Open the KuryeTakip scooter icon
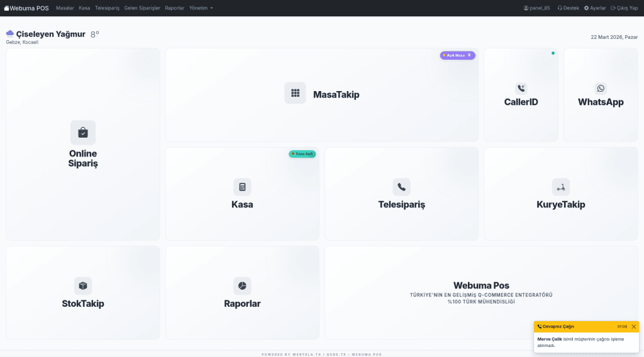This screenshot has height=357, width=644. coord(560,187)
